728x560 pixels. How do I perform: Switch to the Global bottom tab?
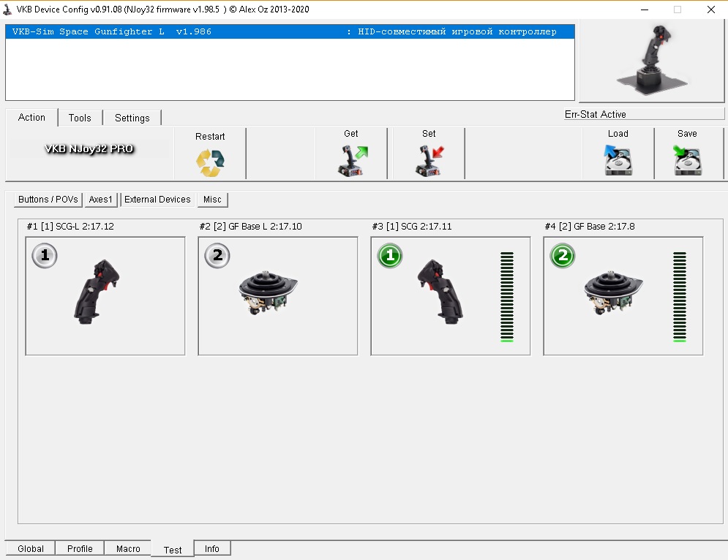[x=31, y=548]
